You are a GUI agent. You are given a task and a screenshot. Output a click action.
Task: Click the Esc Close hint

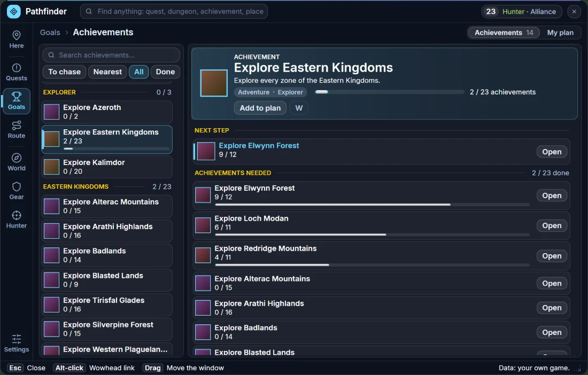26,368
